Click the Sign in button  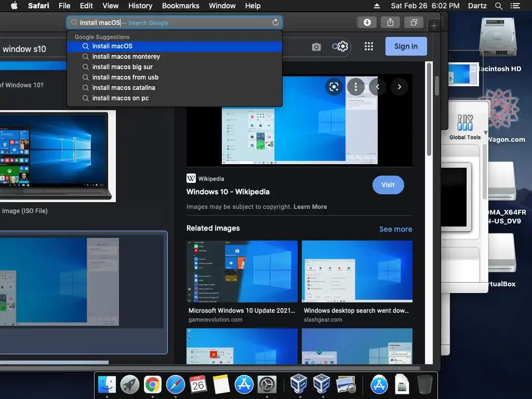point(406,46)
